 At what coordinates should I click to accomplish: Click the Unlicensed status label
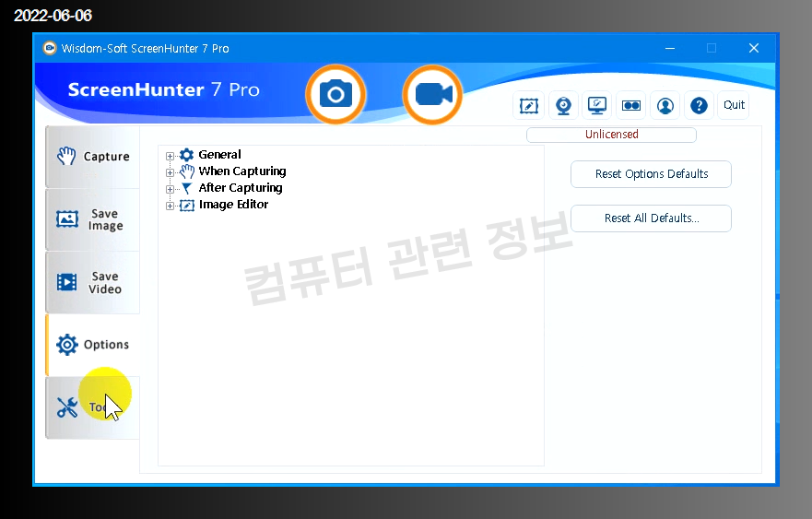click(x=611, y=135)
